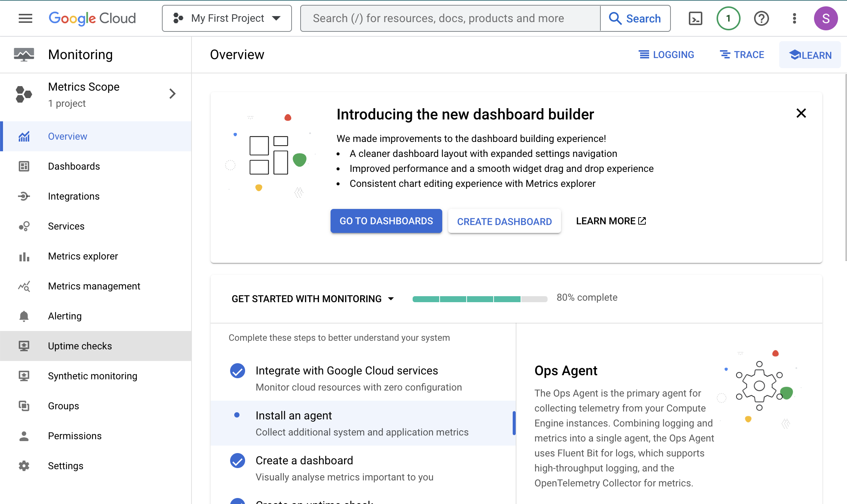Collapse the Get Started With Monitoring dropdown
The image size is (847, 504).
(x=391, y=299)
